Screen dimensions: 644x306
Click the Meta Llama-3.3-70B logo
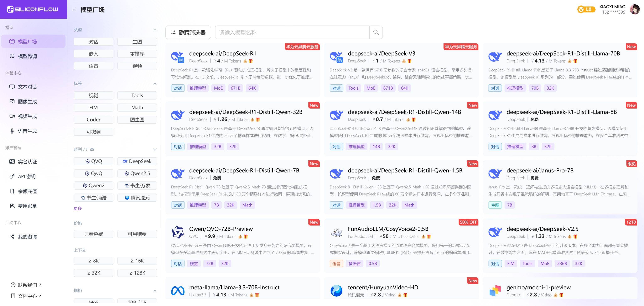click(177, 291)
